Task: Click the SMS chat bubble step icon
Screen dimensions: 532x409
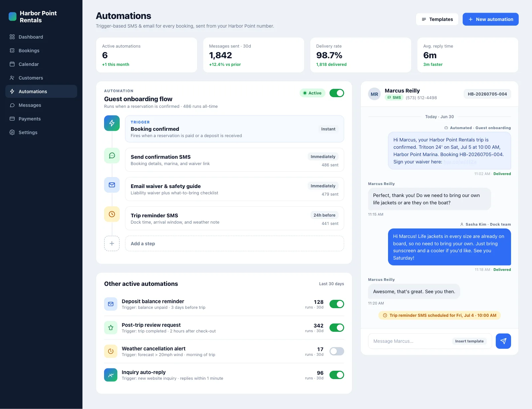Action: [x=112, y=155]
